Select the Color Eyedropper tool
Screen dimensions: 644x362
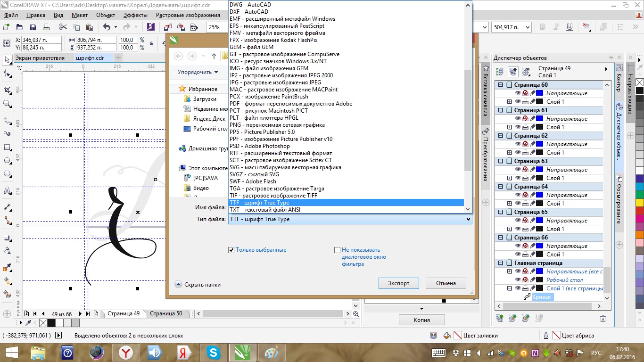[x=7, y=268]
